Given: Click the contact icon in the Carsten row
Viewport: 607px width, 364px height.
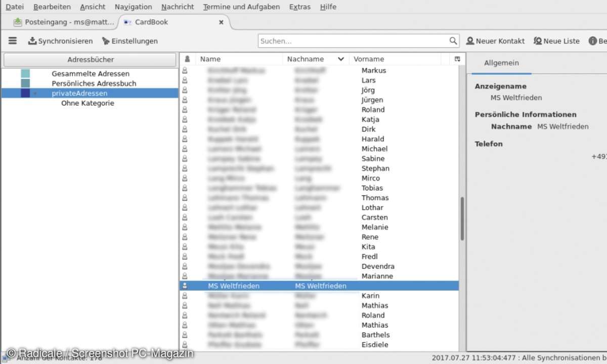Looking at the screenshot, I should tap(185, 217).
